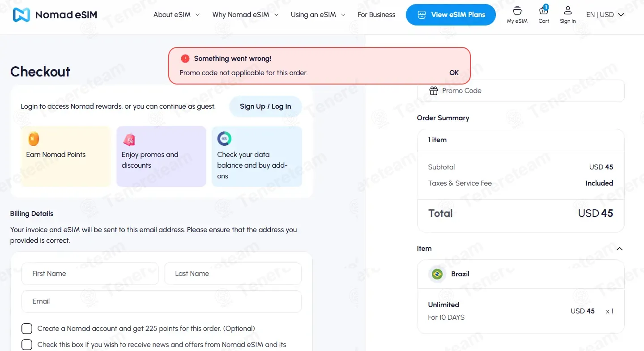Click the 'For 10 DAYS' text
This screenshot has height=351, width=644.
point(446,317)
